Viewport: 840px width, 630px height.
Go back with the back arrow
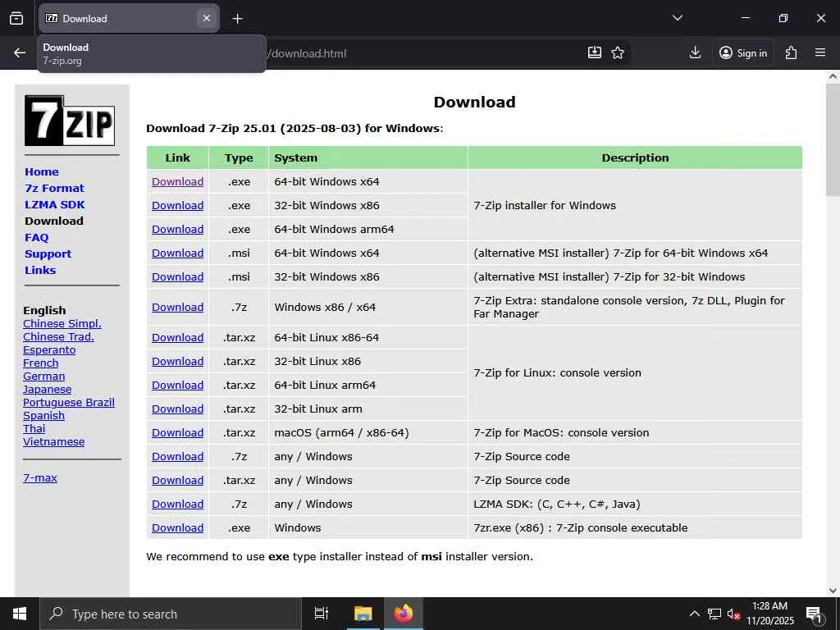[x=20, y=52]
